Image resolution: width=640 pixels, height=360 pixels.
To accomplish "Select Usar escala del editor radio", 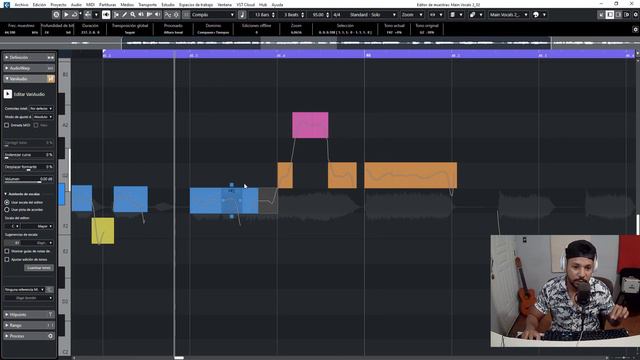I will tap(7, 202).
